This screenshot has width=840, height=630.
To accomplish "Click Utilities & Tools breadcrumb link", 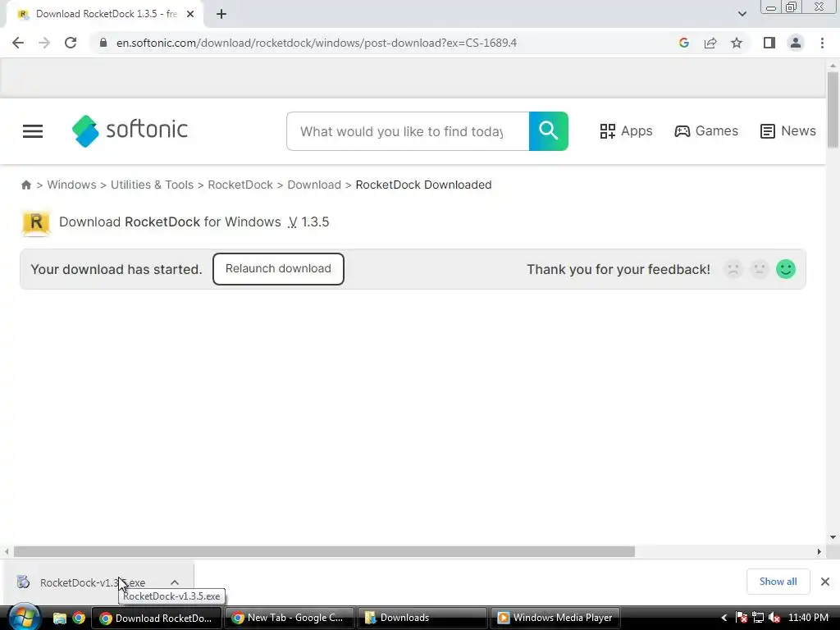I will (152, 185).
